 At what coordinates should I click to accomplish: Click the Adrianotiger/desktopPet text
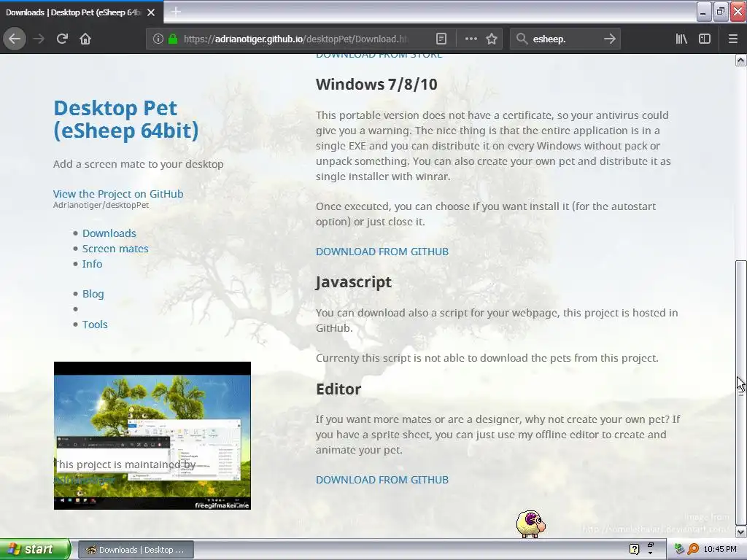(x=101, y=205)
